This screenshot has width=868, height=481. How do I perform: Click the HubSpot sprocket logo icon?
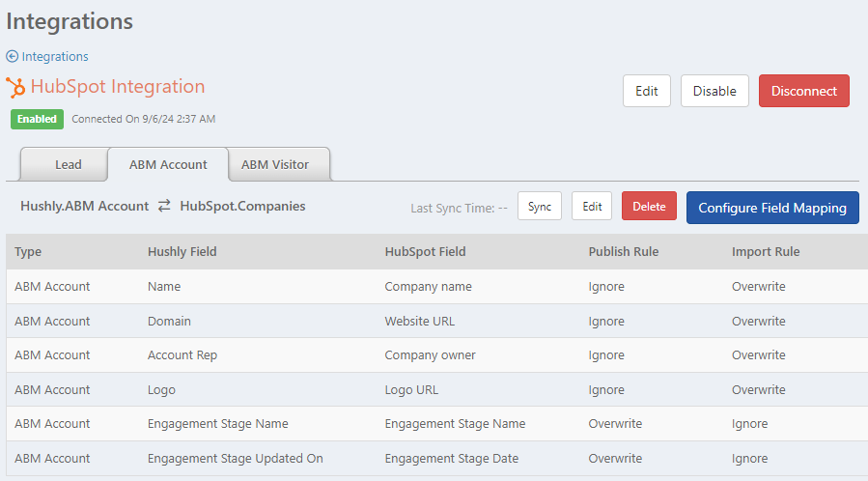click(15, 88)
